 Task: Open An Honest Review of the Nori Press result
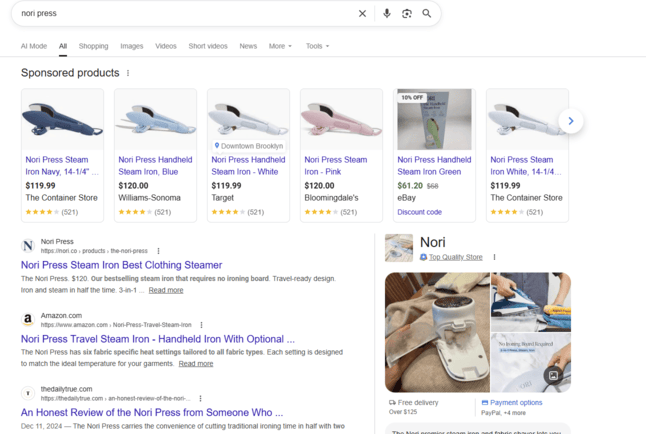pyautogui.click(x=152, y=413)
